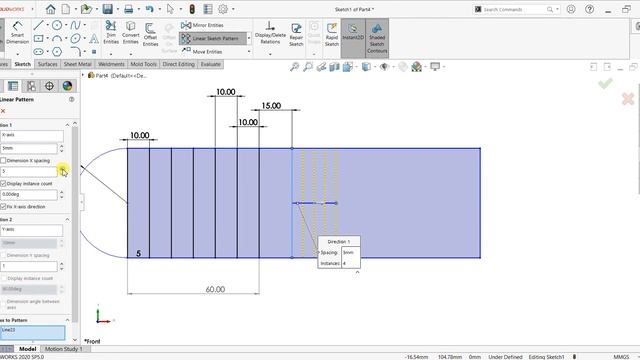Switch to the Sheet Metal tab
This screenshot has width=640, height=360.
77,64
